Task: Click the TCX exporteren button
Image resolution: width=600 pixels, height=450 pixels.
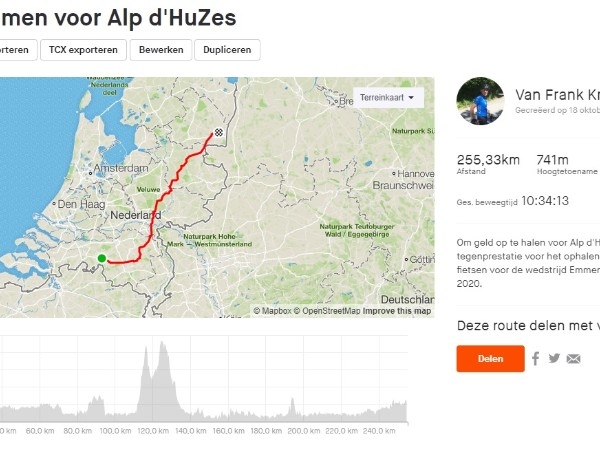Action: 83,50
